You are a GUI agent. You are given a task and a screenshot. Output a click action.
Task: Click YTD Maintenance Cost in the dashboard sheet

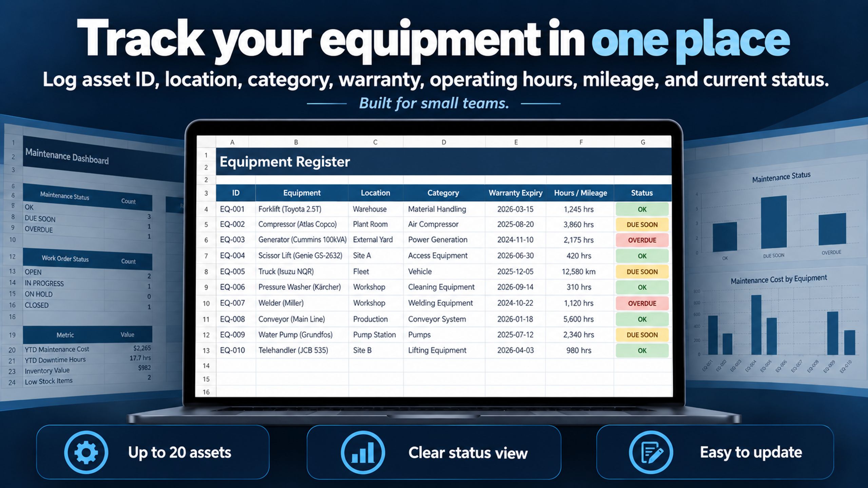click(x=57, y=349)
